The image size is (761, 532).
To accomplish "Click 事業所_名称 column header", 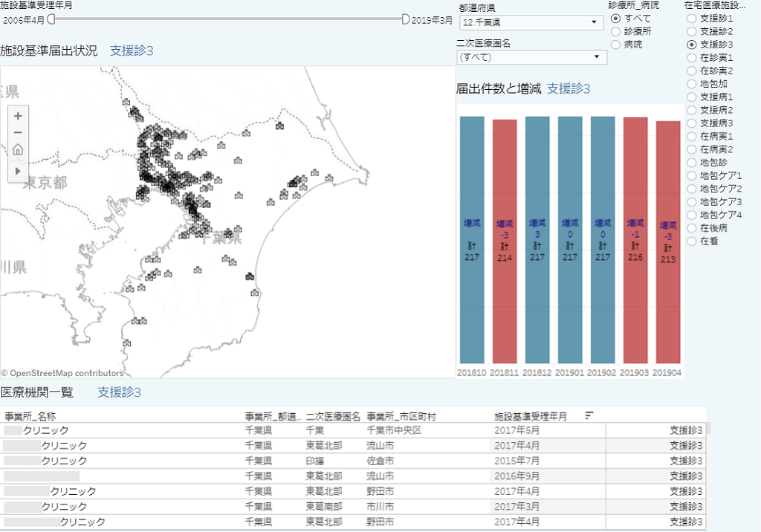I will pyautogui.click(x=30, y=417).
